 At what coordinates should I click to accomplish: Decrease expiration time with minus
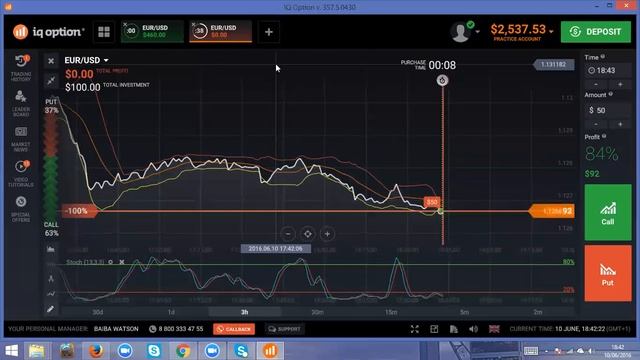(x=596, y=84)
